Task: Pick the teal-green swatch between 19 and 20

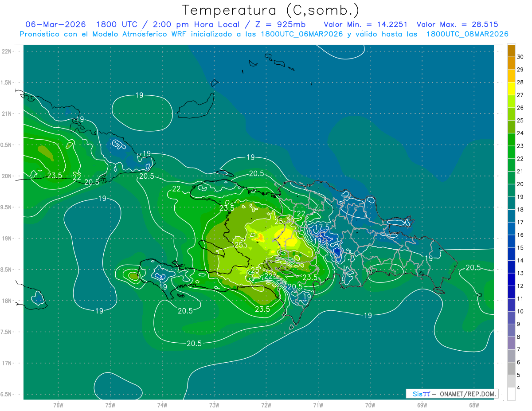Action: click(511, 191)
